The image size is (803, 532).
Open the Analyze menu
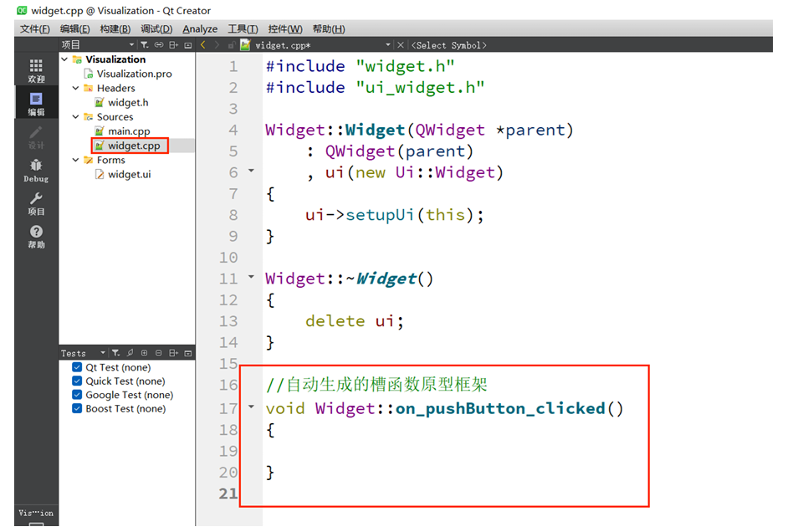(x=200, y=28)
